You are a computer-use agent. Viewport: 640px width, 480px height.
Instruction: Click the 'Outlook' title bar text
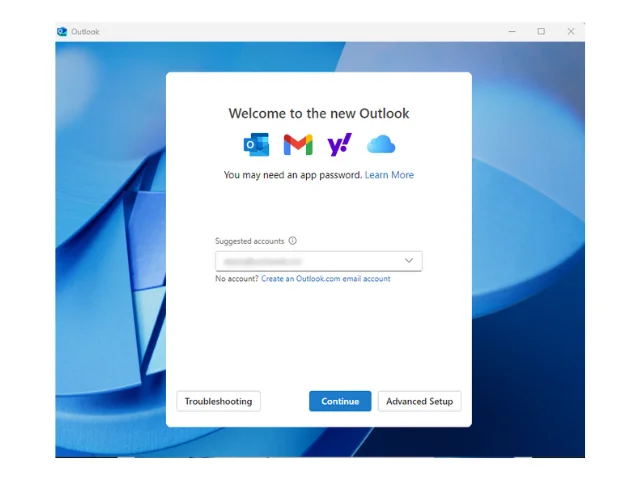(85, 31)
